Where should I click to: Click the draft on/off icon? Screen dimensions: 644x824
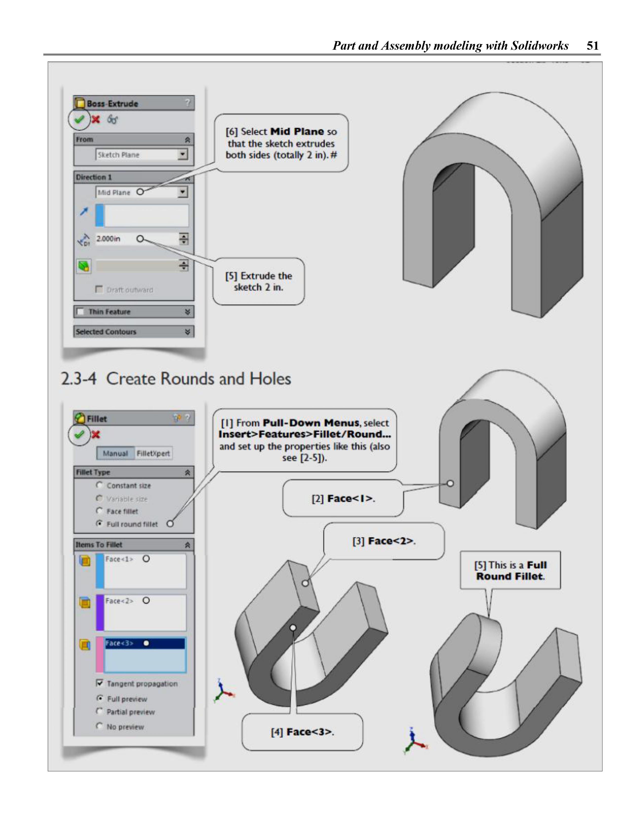84,266
